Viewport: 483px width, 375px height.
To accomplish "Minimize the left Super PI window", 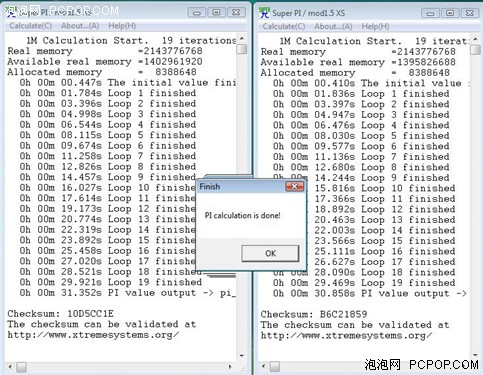I will (x=197, y=13).
